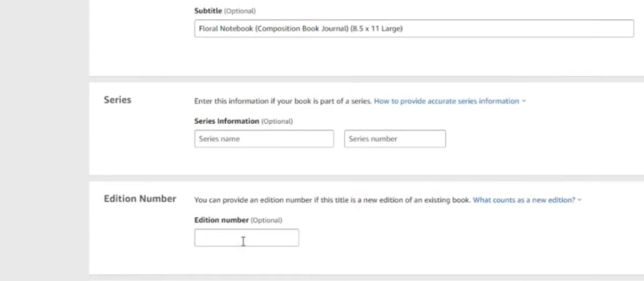Click '(Optional)' next to Series Information
The width and height of the screenshot is (644, 281).
[277, 121]
